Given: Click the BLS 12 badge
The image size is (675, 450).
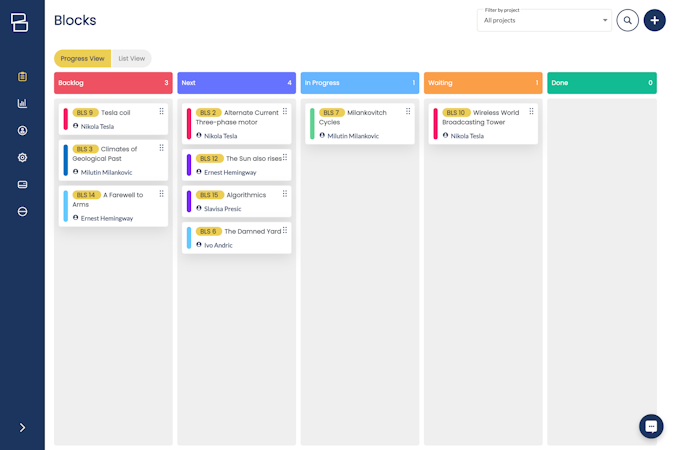Looking at the screenshot, I should [209, 158].
